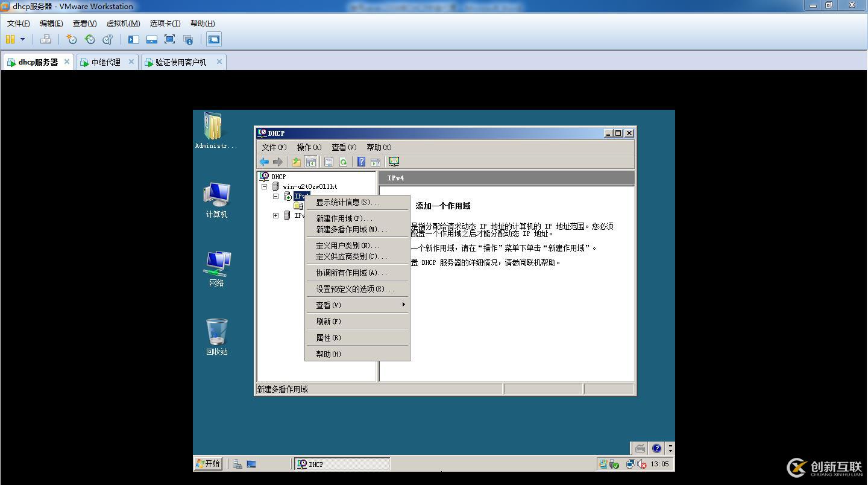Open the power options dropdown arrow
868x485 pixels.
click(23, 39)
